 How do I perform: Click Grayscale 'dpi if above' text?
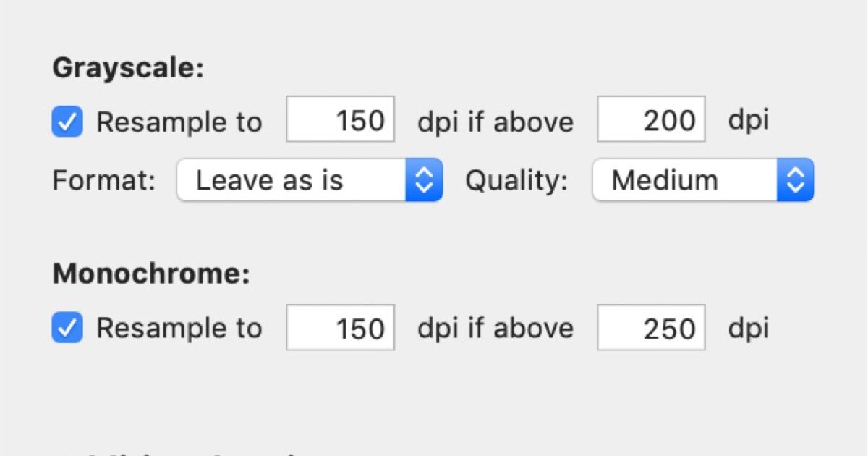495,122
